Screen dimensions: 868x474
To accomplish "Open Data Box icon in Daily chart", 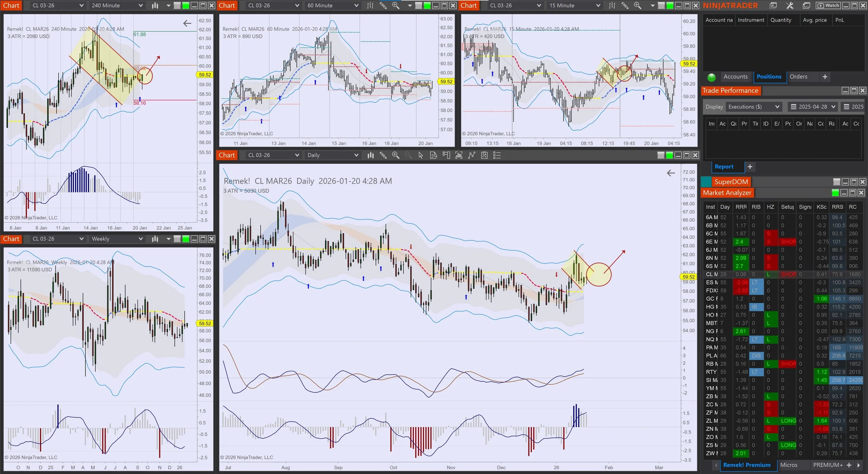I will [x=433, y=155].
